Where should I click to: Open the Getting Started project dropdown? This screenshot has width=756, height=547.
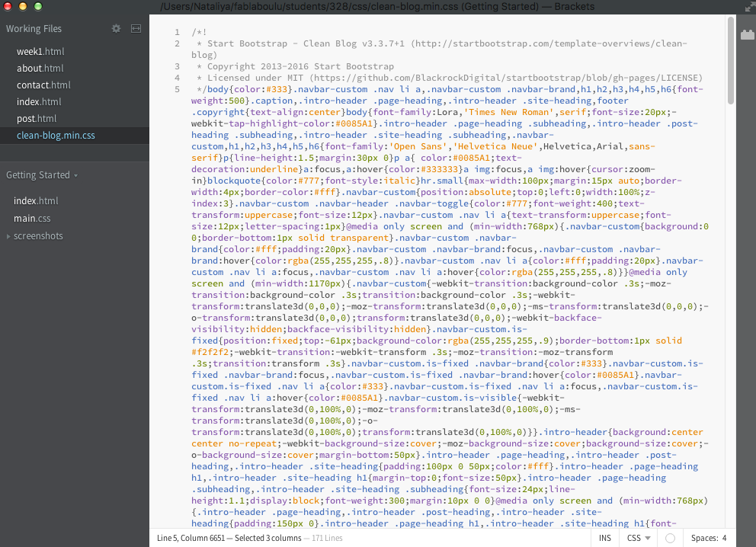point(42,175)
